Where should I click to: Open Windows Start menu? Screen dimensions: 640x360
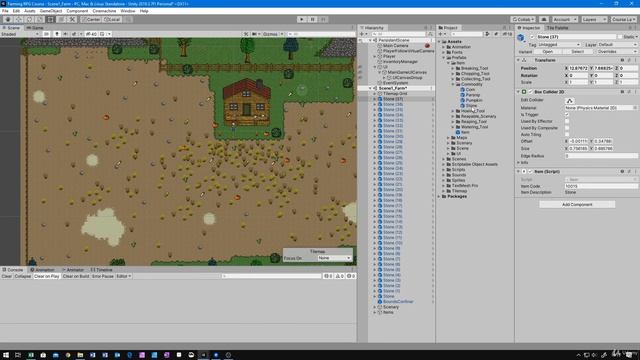[6, 355]
